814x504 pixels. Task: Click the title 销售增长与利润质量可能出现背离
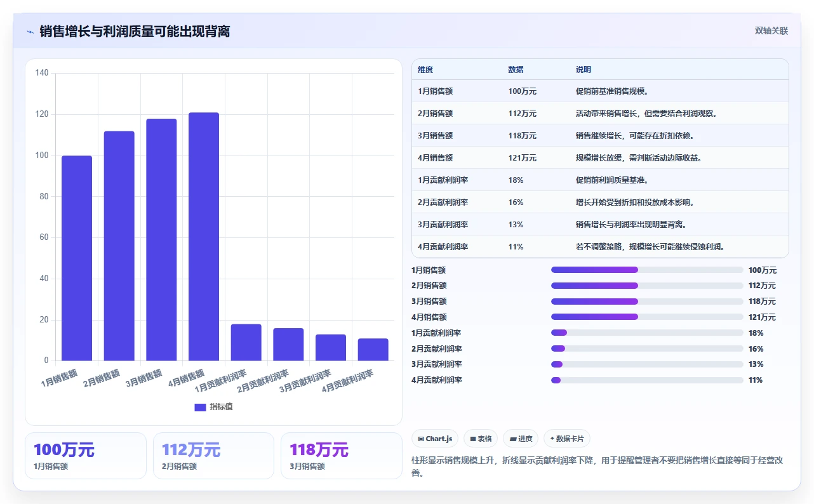click(x=135, y=31)
